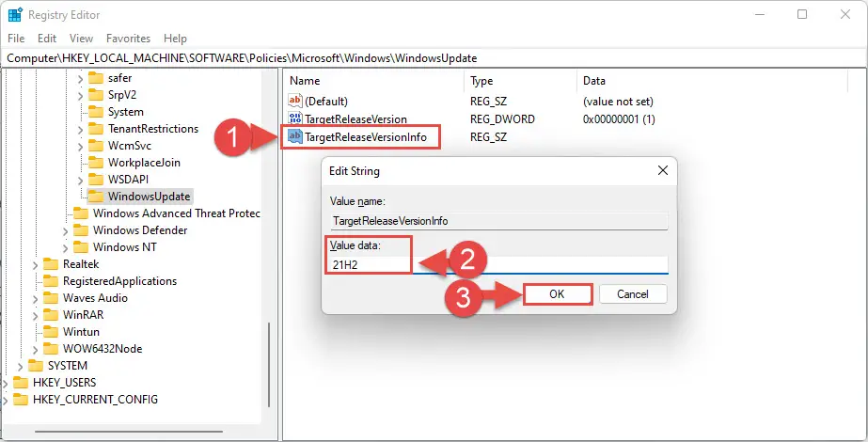Image resolution: width=868 pixels, height=442 pixels.
Task: Select the RegisteredApplications folder icon
Action: (51, 281)
